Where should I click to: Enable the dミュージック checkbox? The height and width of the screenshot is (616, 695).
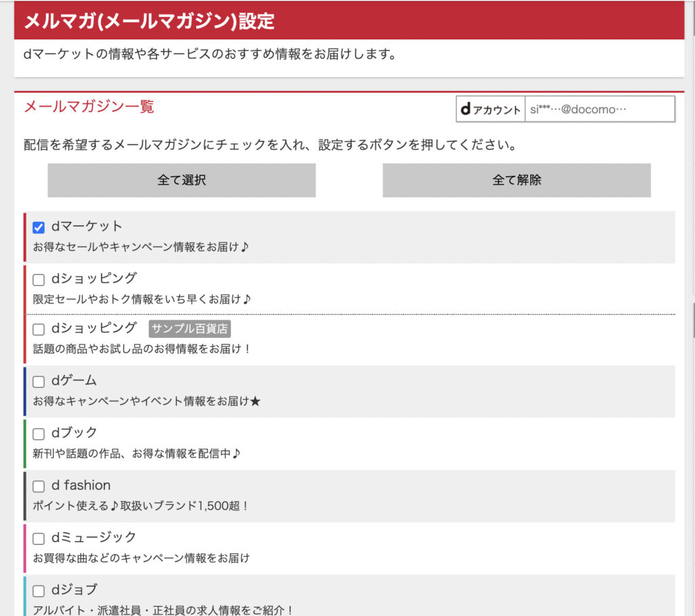[x=39, y=539]
